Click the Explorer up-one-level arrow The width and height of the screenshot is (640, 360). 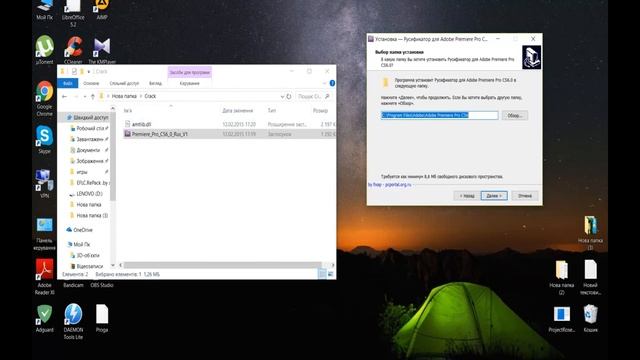[93, 96]
